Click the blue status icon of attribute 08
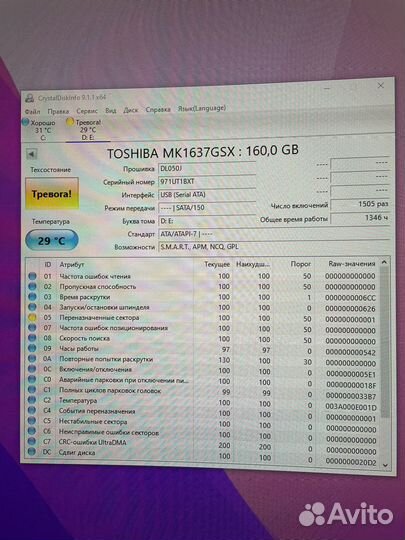Image resolution: width=405 pixels, height=540 pixels. pos(32,338)
